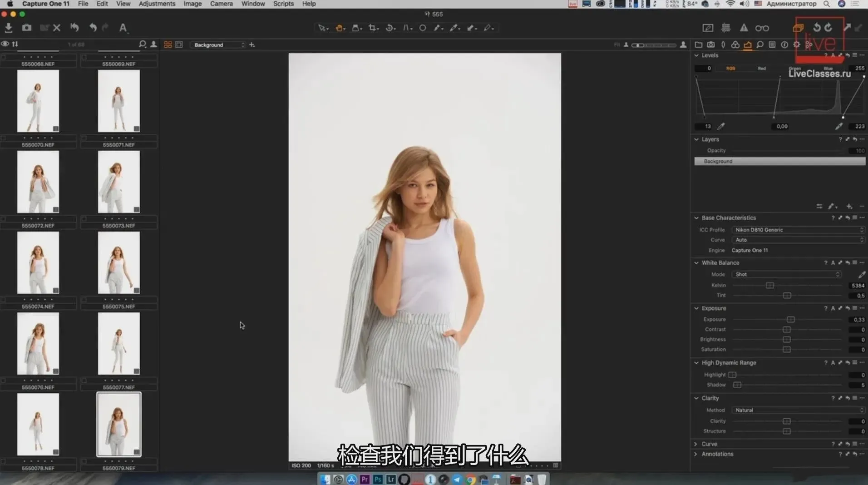Click the text A icon in toolbar

click(123, 28)
